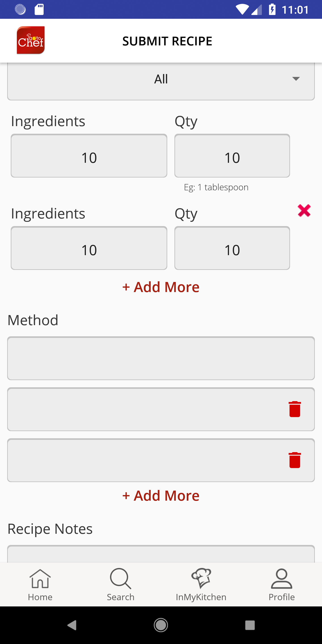Viewport: 322px width, 644px height.
Task: Remove second ingredient row with red X
Action: click(x=304, y=210)
